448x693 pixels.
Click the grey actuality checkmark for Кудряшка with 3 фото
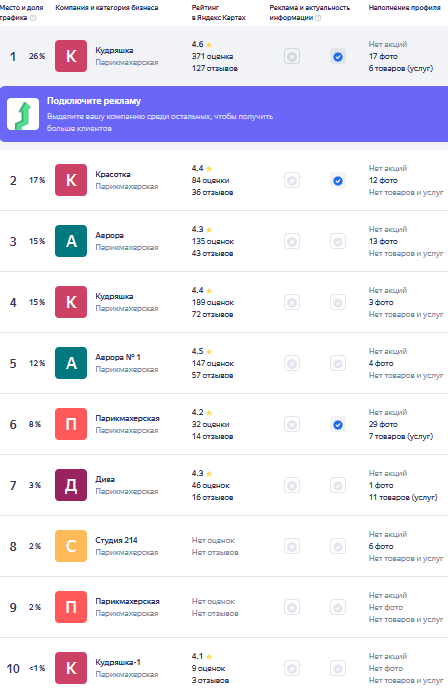[338, 303]
